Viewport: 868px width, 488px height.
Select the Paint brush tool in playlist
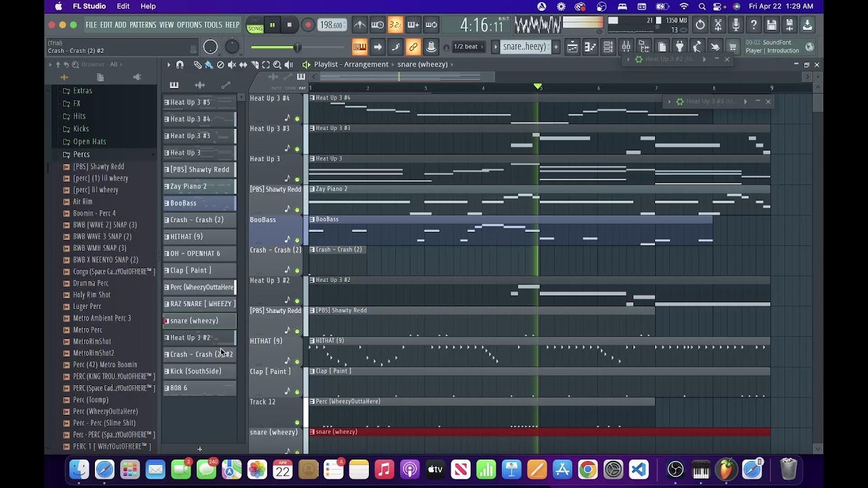(x=209, y=64)
